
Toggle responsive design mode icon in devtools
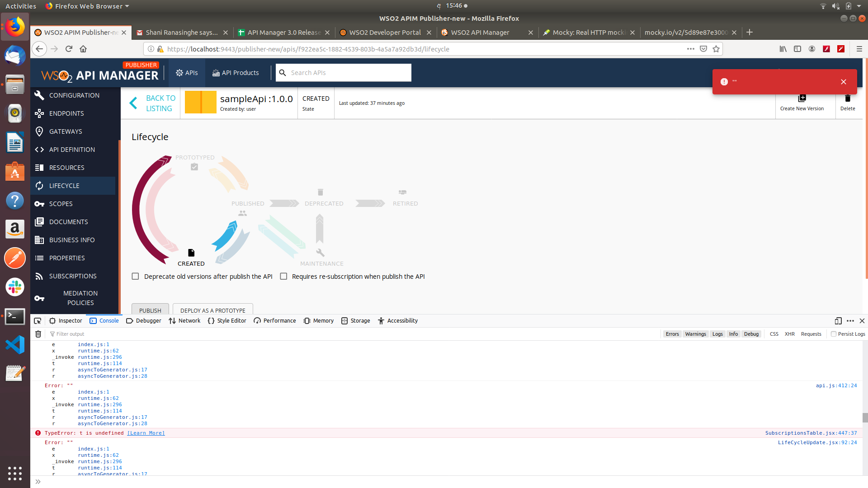click(x=838, y=321)
